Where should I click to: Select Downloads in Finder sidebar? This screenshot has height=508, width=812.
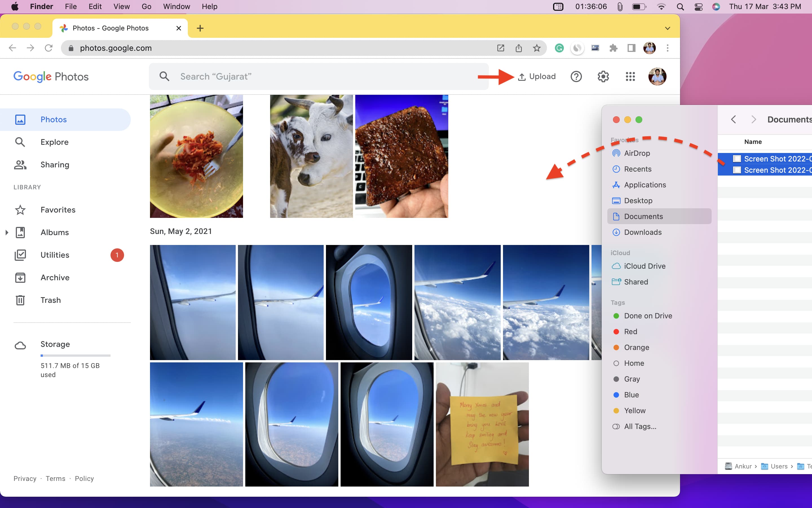(659, 232)
